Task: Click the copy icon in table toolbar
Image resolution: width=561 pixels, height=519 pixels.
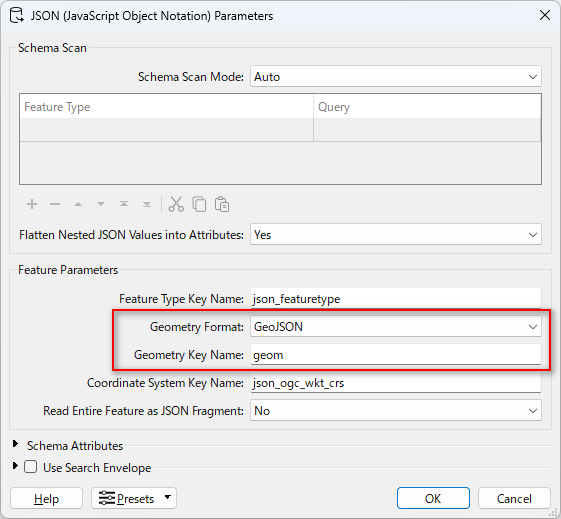Action: pos(199,204)
